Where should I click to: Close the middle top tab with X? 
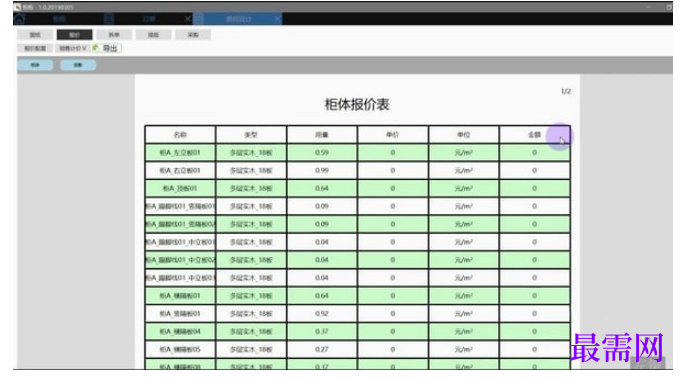click(187, 19)
